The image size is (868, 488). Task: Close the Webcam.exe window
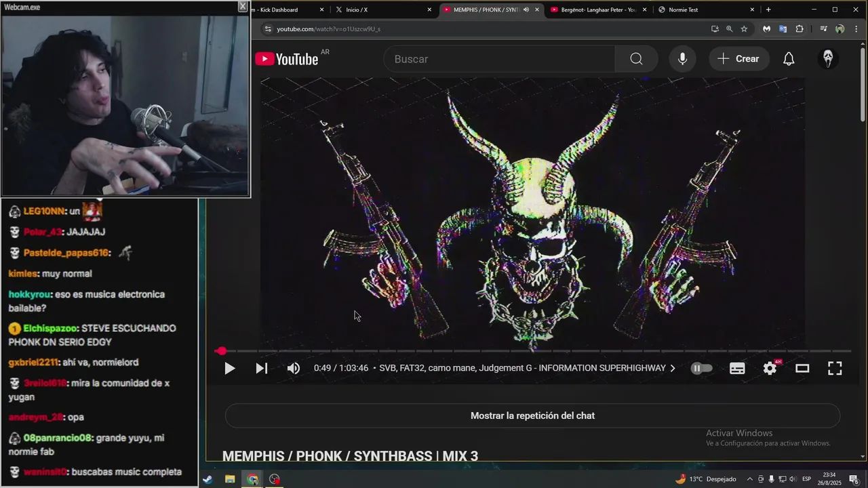click(x=242, y=6)
